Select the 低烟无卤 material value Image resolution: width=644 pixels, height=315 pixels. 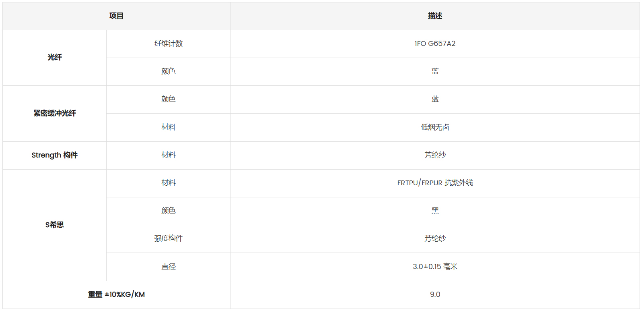(x=435, y=127)
